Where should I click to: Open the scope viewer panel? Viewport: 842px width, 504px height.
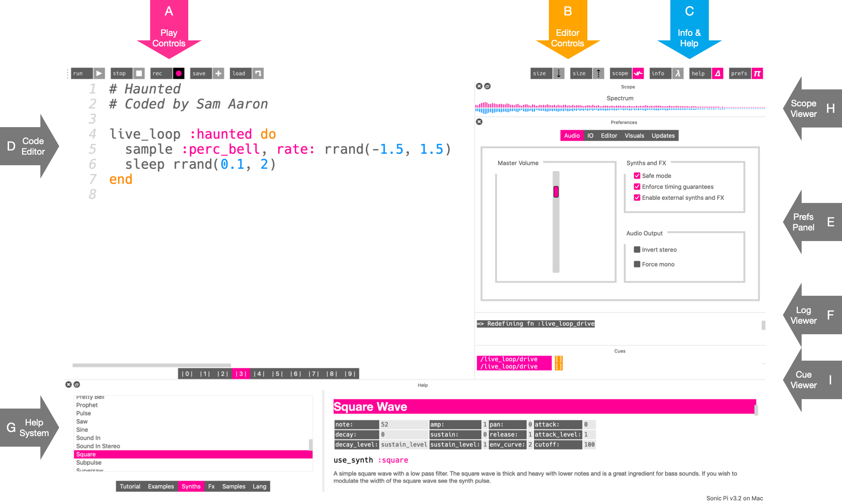point(638,73)
